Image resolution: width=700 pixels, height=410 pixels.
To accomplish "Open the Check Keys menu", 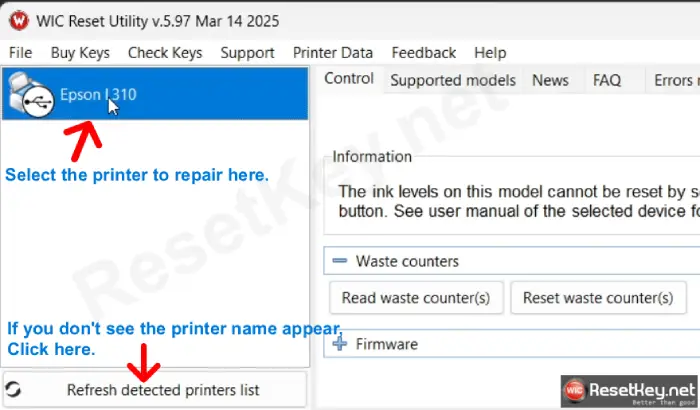I will click(165, 53).
